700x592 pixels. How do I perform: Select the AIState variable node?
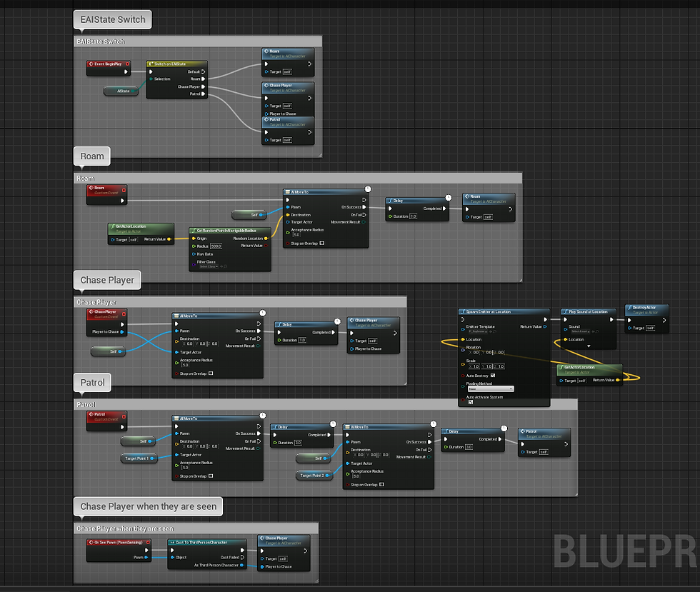click(x=121, y=91)
